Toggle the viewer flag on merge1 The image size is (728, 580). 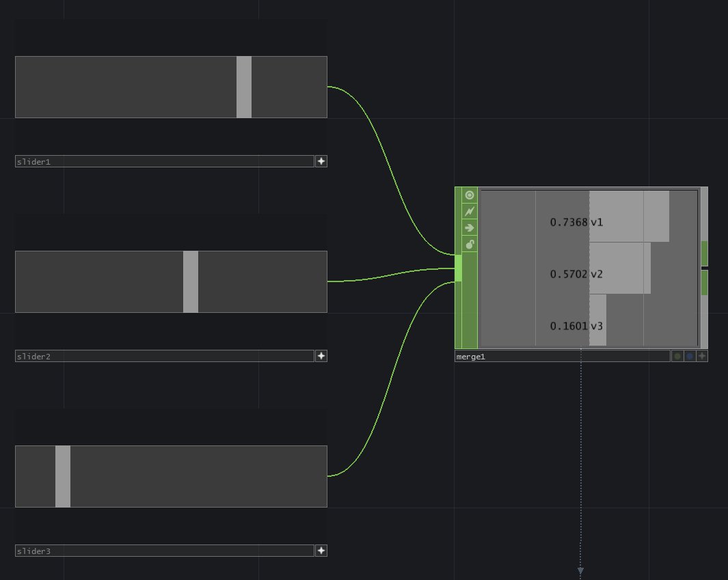(470, 195)
